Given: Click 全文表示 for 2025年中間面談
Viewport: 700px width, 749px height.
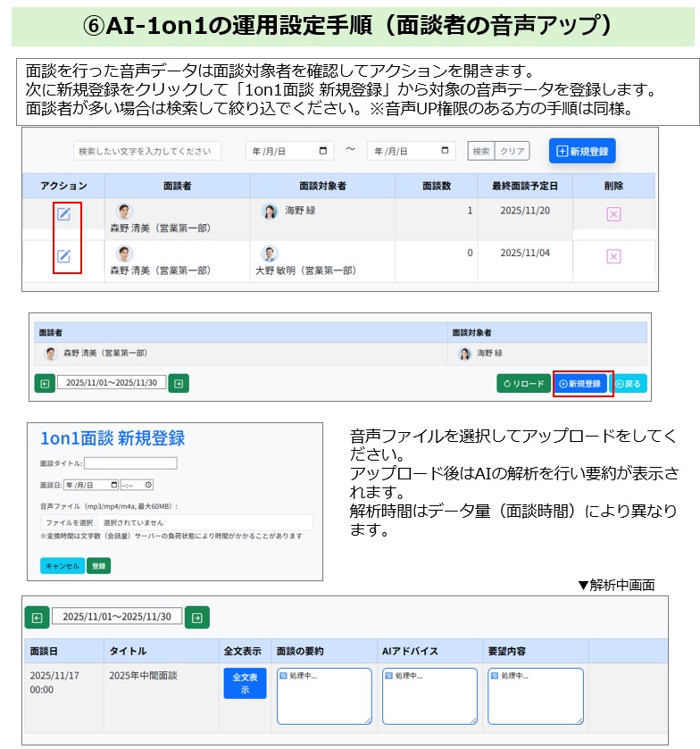Looking at the screenshot, I should pos(245,684).
